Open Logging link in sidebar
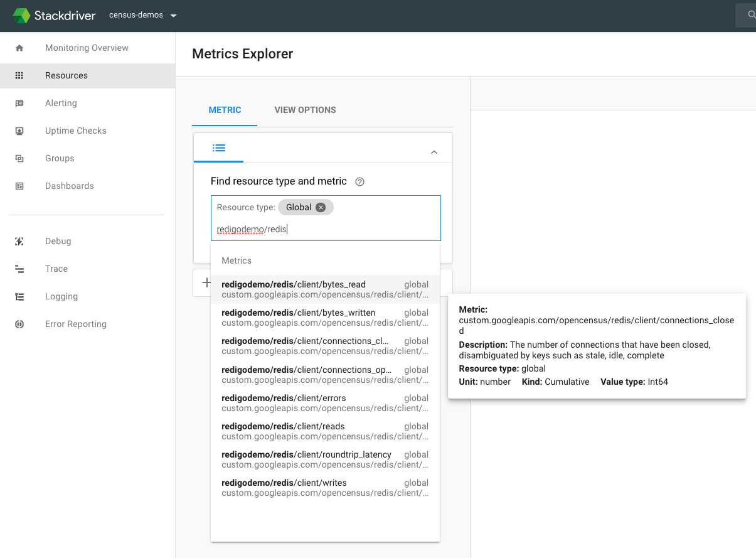756x558 pixels. click(61, 296)
